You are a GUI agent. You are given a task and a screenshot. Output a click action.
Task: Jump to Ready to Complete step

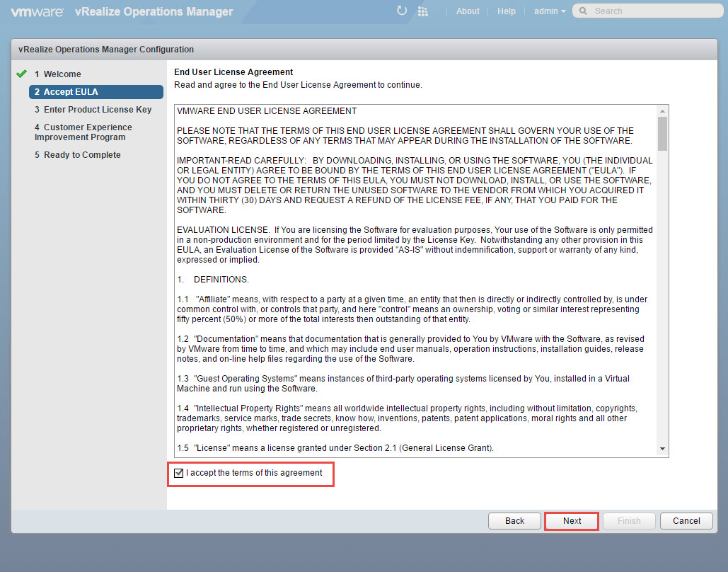click(x=82, y=155)
